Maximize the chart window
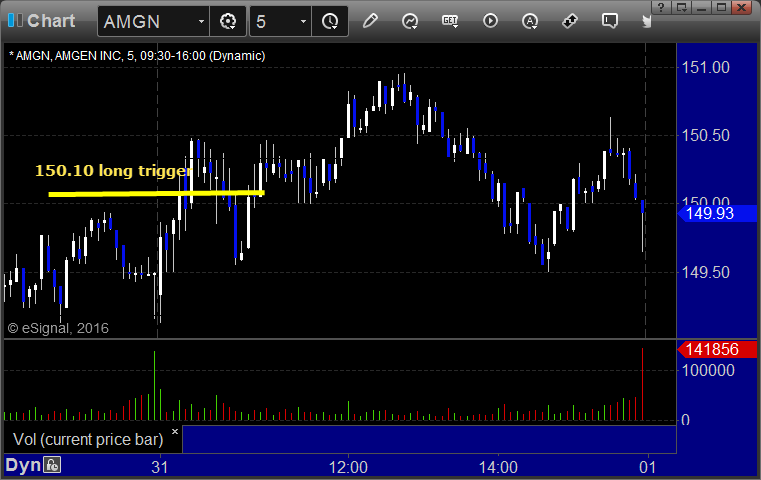Screen dimensions: 761x480 pyautogui.click(x=722, y=7)
